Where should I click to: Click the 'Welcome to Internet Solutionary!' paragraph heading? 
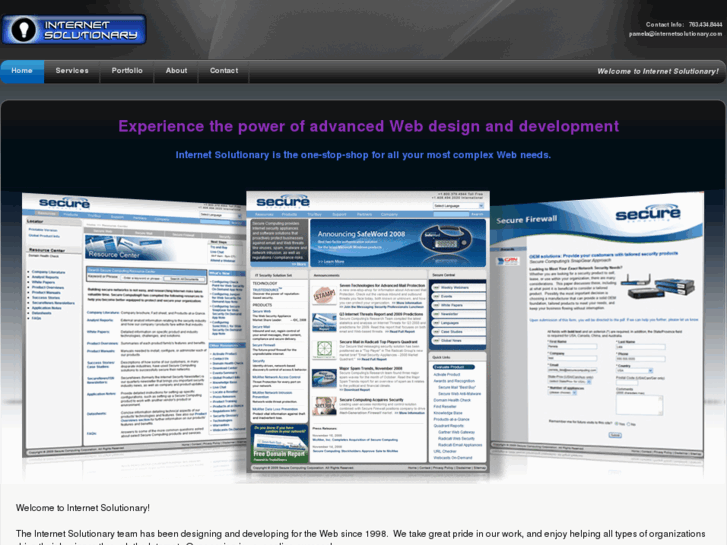[83, 508]
